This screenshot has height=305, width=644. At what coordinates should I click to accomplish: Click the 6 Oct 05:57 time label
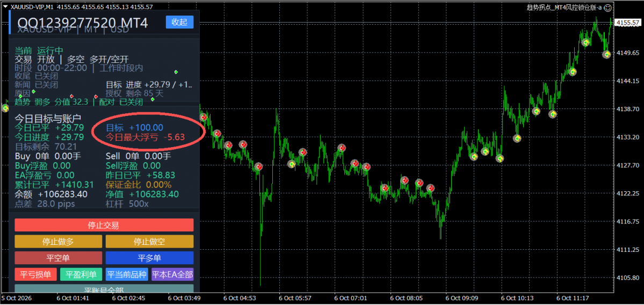[295, 297]
